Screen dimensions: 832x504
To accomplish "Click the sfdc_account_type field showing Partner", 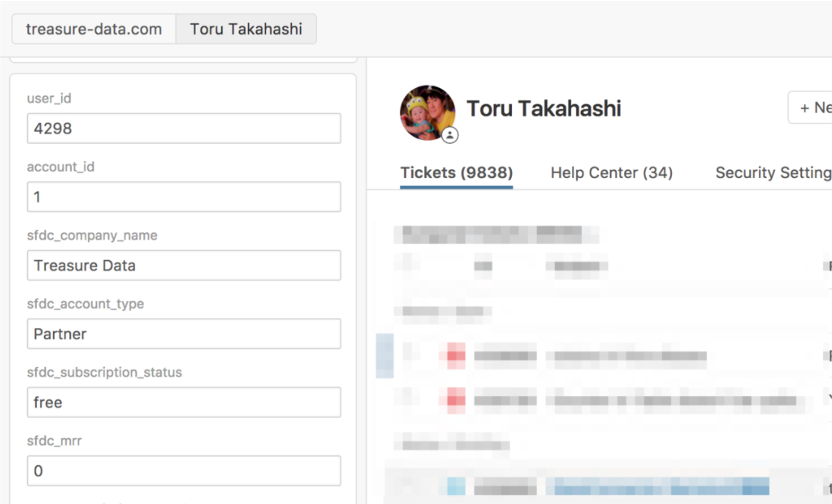I will click(184, 334).
